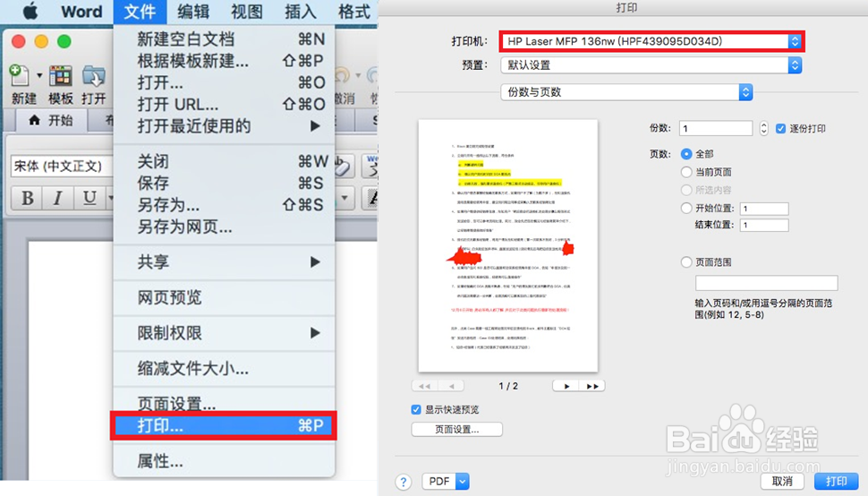Screen dimensions: 868x496
Task: Choose 缩减文件大小 menu item
Action: pyautogui.click(x=224, y=369)
